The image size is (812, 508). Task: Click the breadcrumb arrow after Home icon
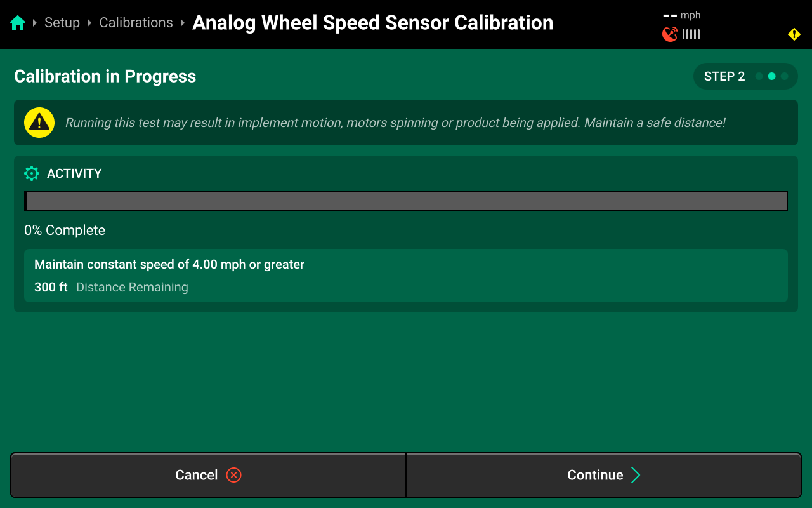36,23
